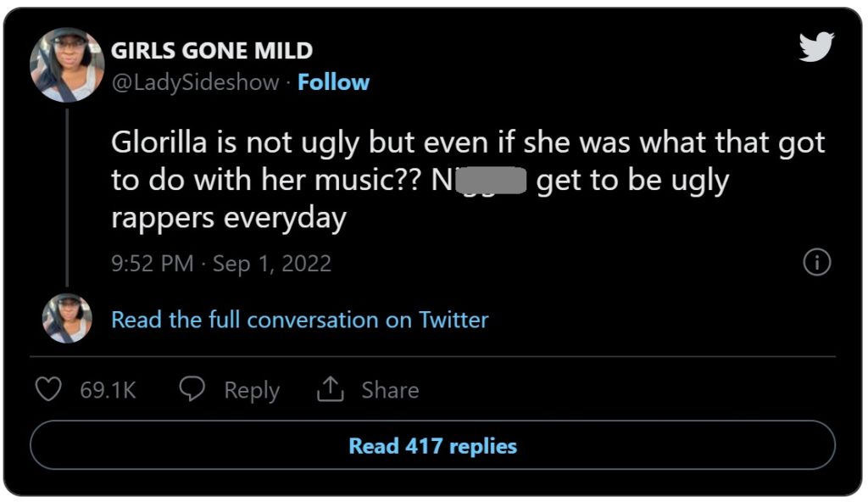Viewport: 868px width, 502px height.
Task: Open the GIRLS GONE MILD display name
Action: click(x=212, y=51)
